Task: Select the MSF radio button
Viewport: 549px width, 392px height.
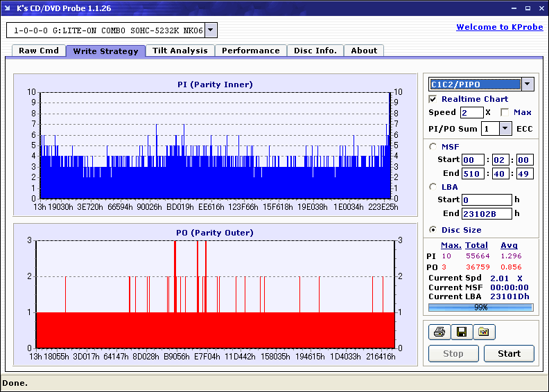Action: point(433,146)
